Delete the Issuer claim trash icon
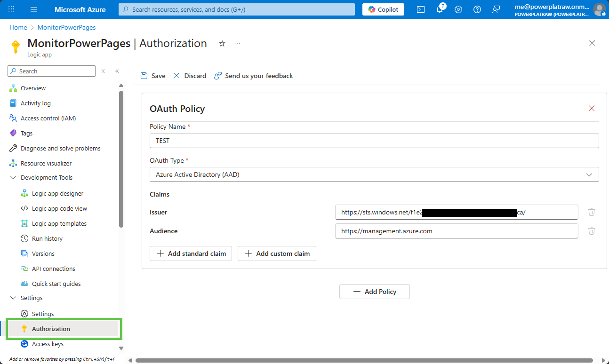The height and width of the screenshot is (364, 609). coord(592,212)
